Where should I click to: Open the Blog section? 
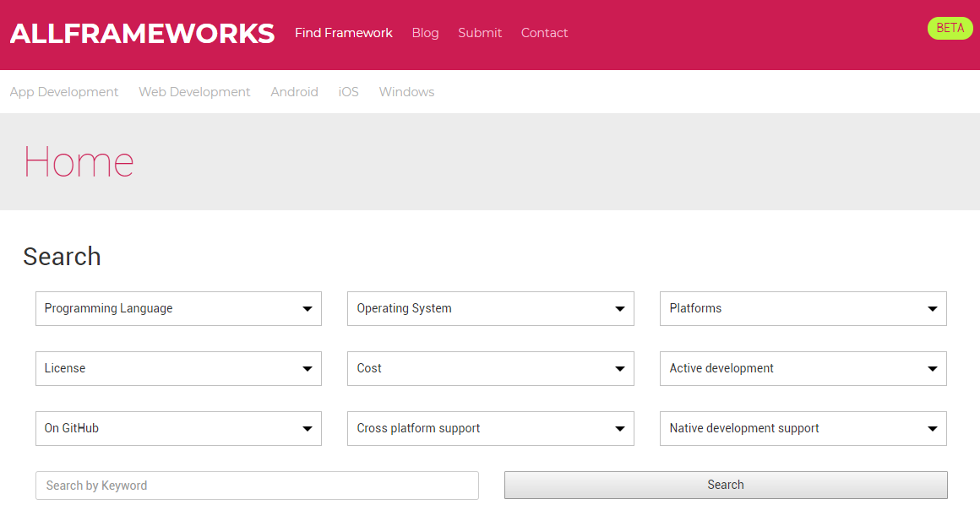coord(425,33)
